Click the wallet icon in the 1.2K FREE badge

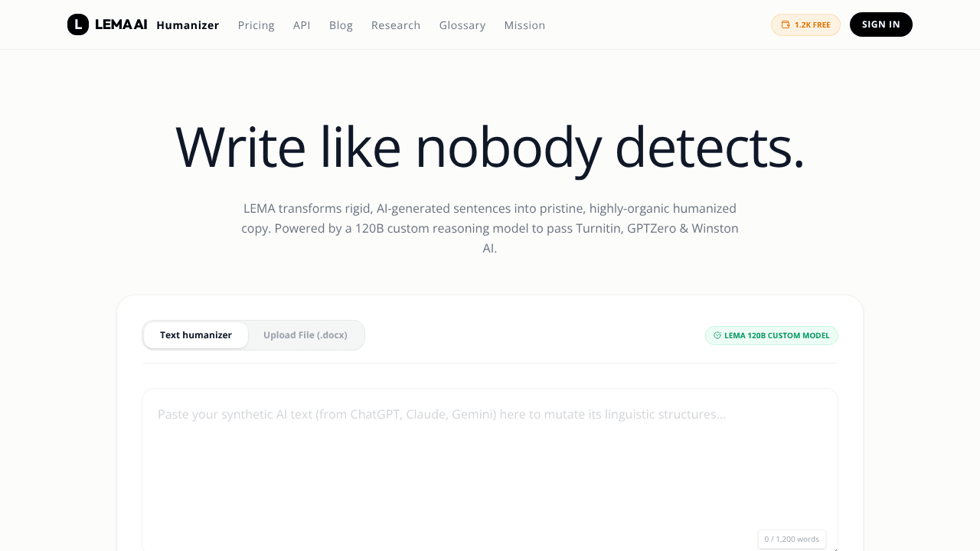786,25
